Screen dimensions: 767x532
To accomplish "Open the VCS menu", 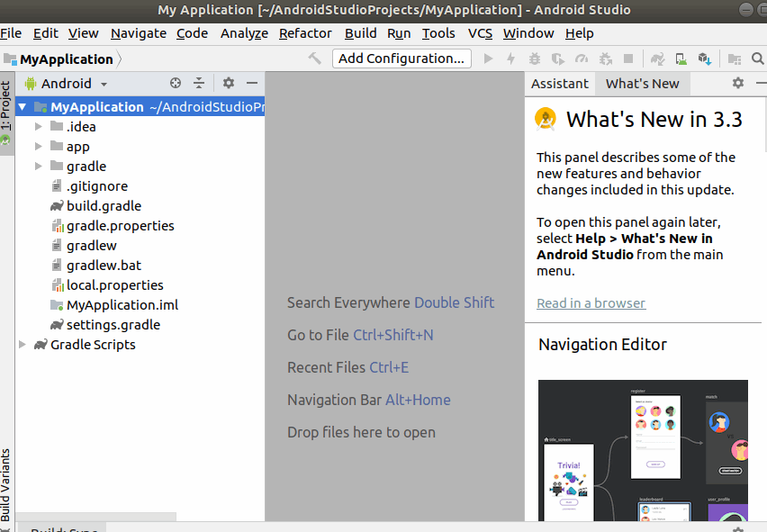I will [x=480, y=33].
